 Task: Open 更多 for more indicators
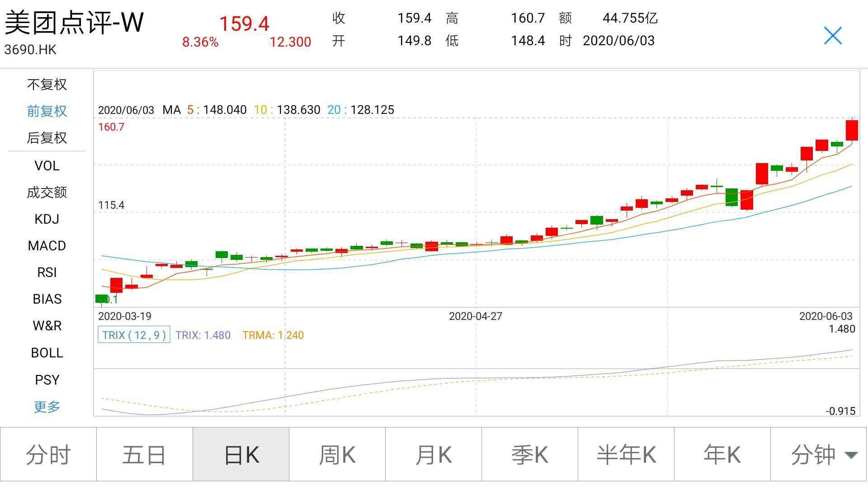[x=47, y=407]
